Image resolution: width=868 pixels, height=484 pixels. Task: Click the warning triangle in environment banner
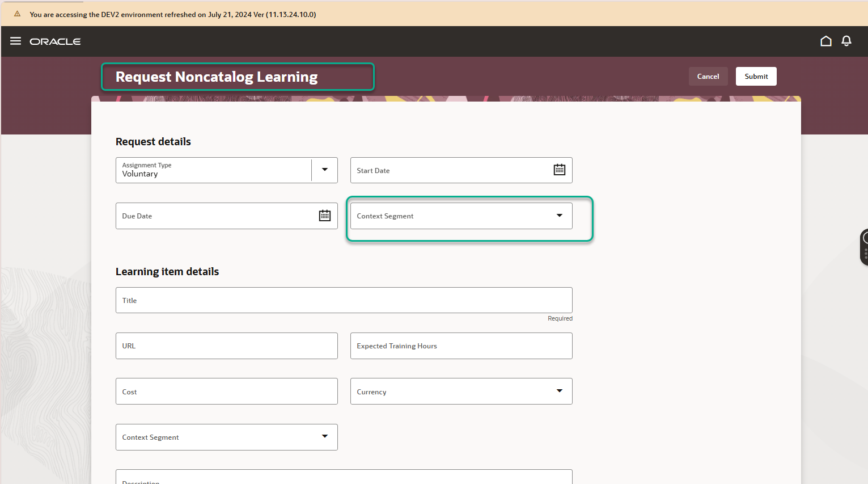pos(18,14)
